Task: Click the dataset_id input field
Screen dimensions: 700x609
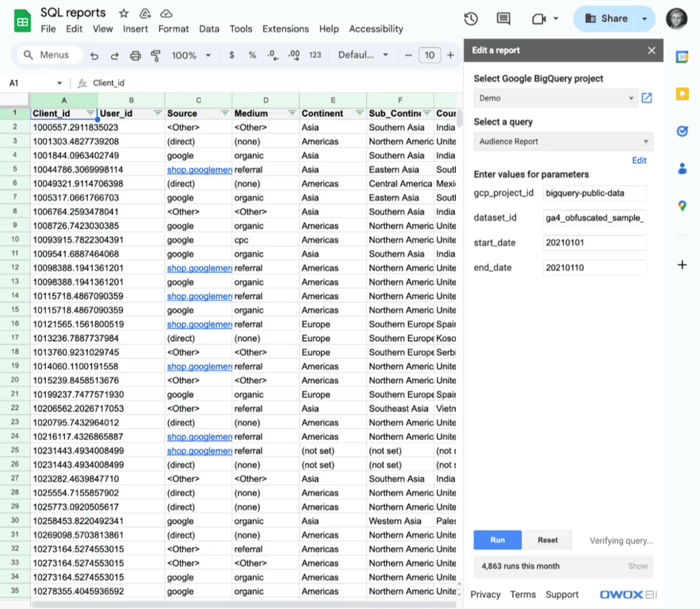Action: pos(595,218)
